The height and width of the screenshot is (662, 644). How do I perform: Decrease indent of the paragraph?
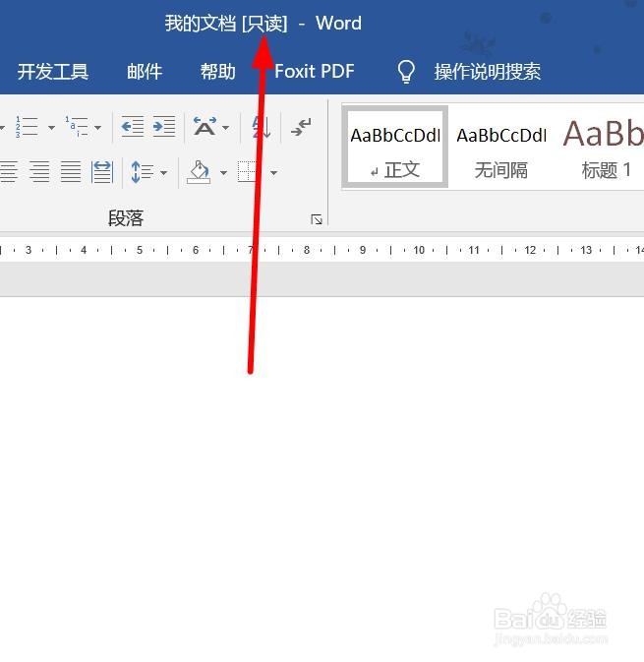132,126
